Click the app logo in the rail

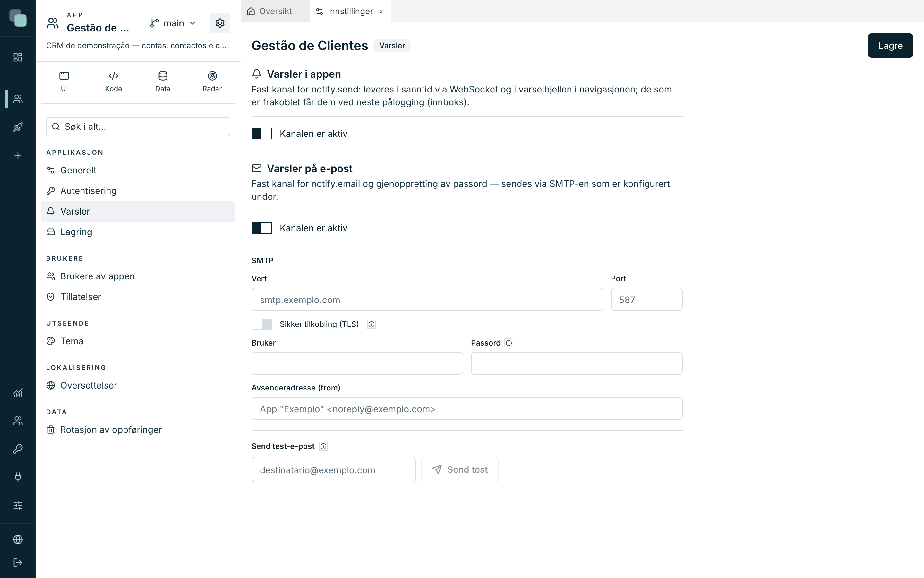[18, 18]
